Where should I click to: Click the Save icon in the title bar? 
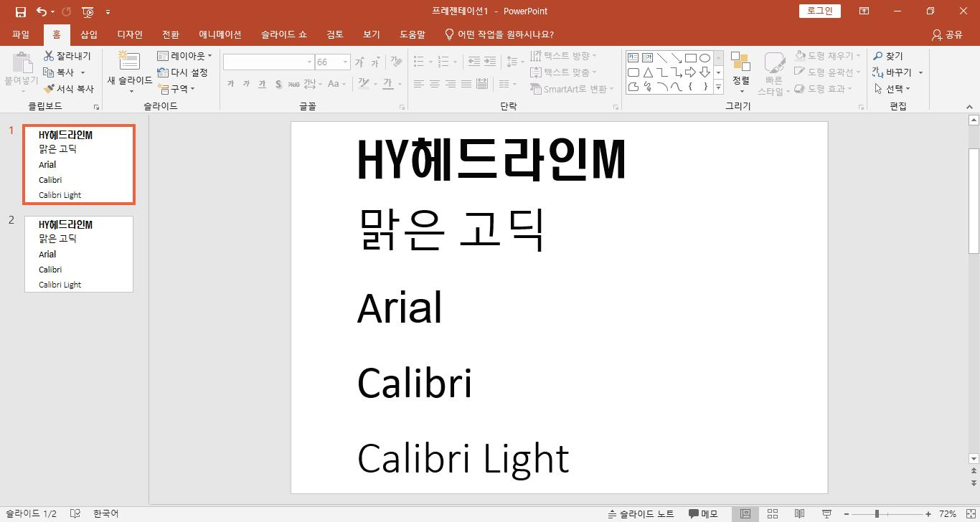pyautogui.click(x=20, y=11)
